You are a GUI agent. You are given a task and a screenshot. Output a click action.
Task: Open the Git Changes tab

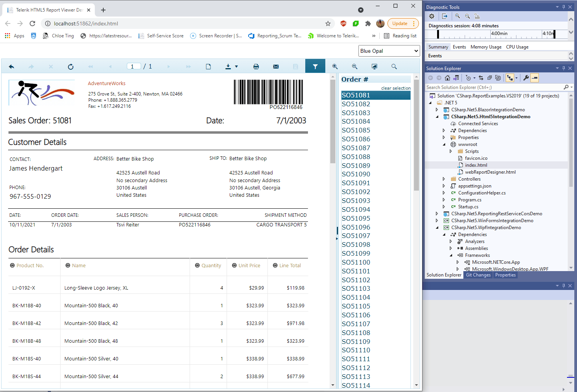point(478,275)
